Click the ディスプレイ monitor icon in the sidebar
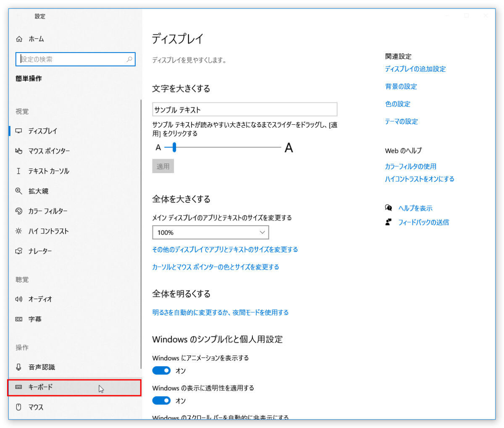504x428 pixels. pyautogui.click(x=19, y=131)
